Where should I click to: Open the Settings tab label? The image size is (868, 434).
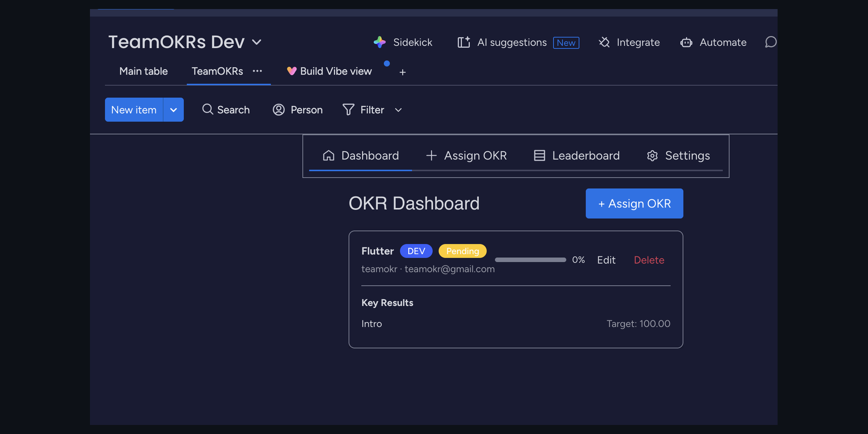(x=688, y=156)
